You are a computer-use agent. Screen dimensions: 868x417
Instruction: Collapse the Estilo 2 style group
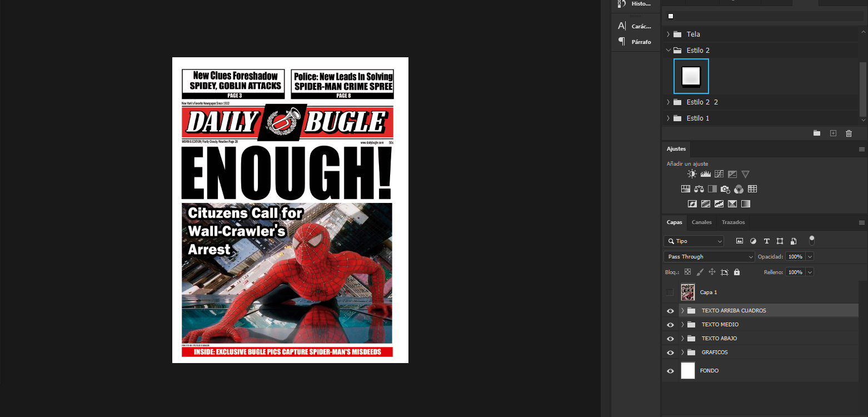point(668,51)
